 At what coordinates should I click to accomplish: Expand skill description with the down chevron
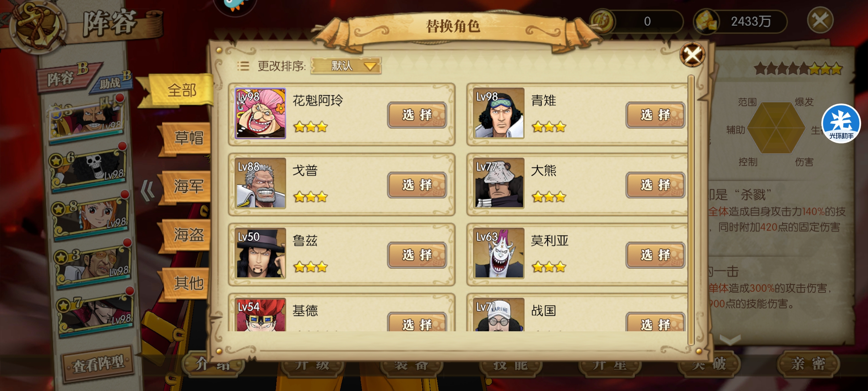tap(730, 340)
